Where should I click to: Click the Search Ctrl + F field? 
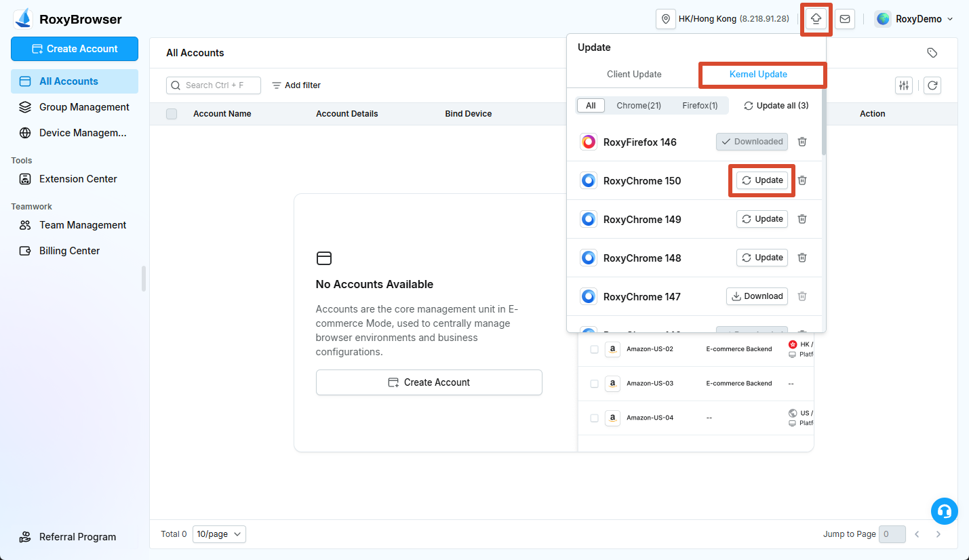coord(214,85)
